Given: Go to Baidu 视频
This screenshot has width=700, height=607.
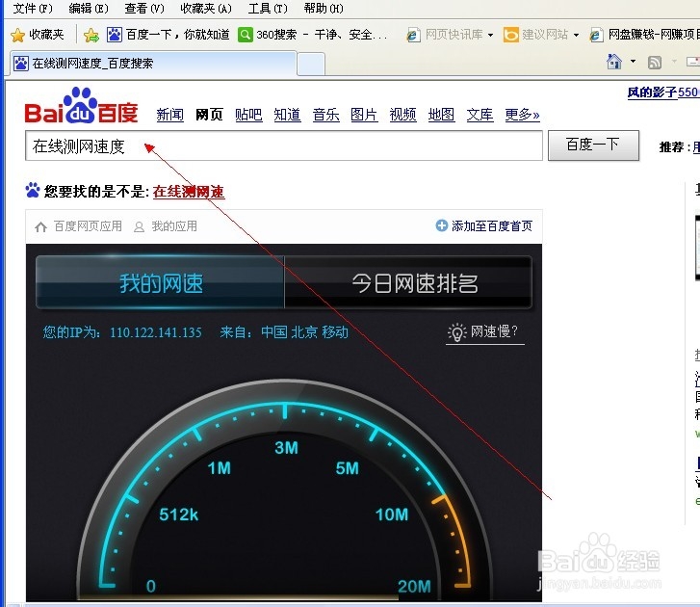Looking at the screenshot, I should tap(402, 115).
